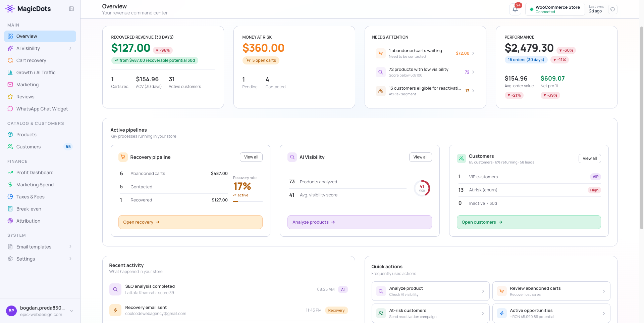Click View all on AI Visibility card
This screenshot has width=644, height=323.
tap(420, 157)
